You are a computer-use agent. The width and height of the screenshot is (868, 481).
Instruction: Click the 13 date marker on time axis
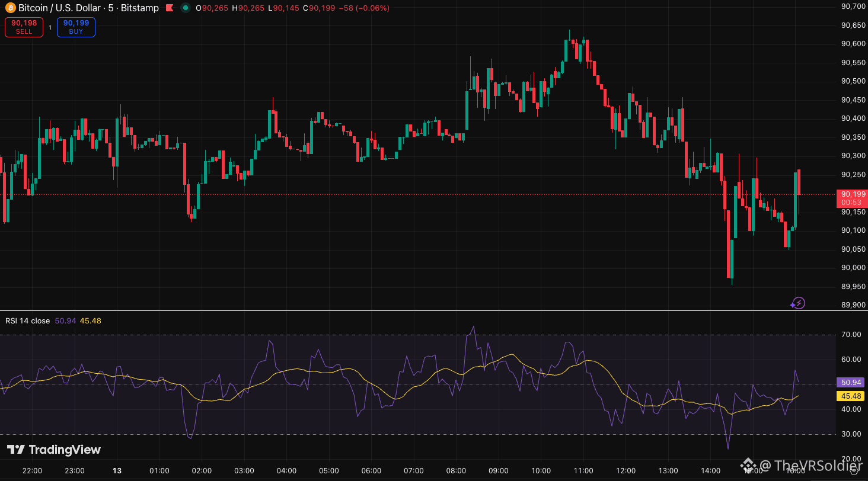click(x=117, y=471)
